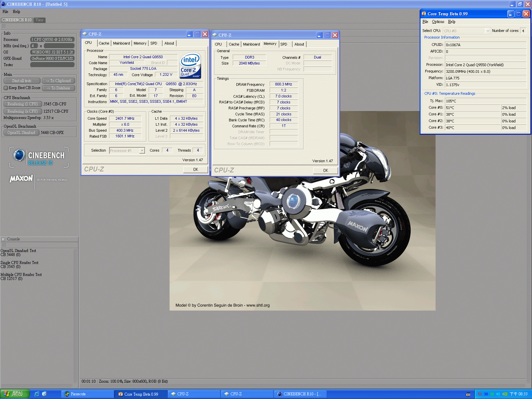Open Mainboard tab in right CPU-Z window
This screenshot has height=399, width=532.
coord(251,44)
